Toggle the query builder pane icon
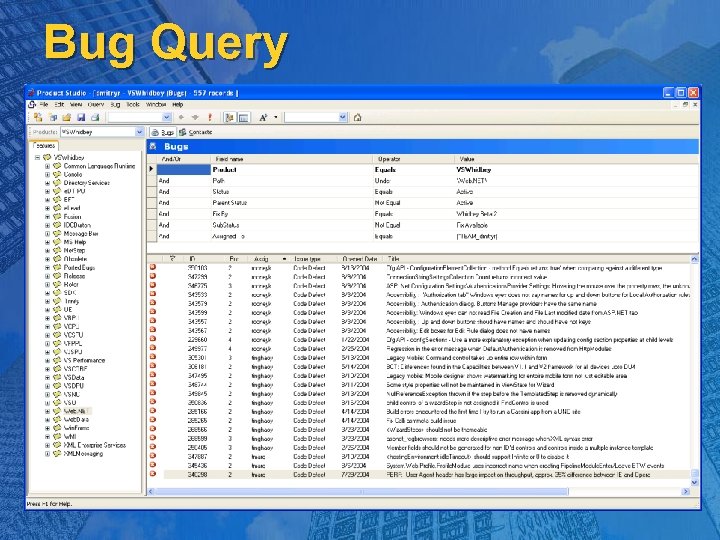The image size is (720, 540). (x=243, y=118)
